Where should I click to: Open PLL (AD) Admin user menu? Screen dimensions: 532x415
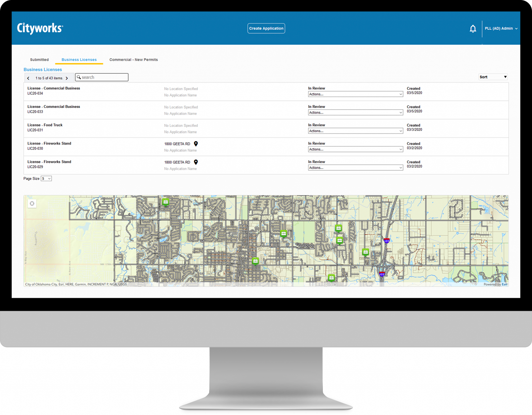click(501, 28)
